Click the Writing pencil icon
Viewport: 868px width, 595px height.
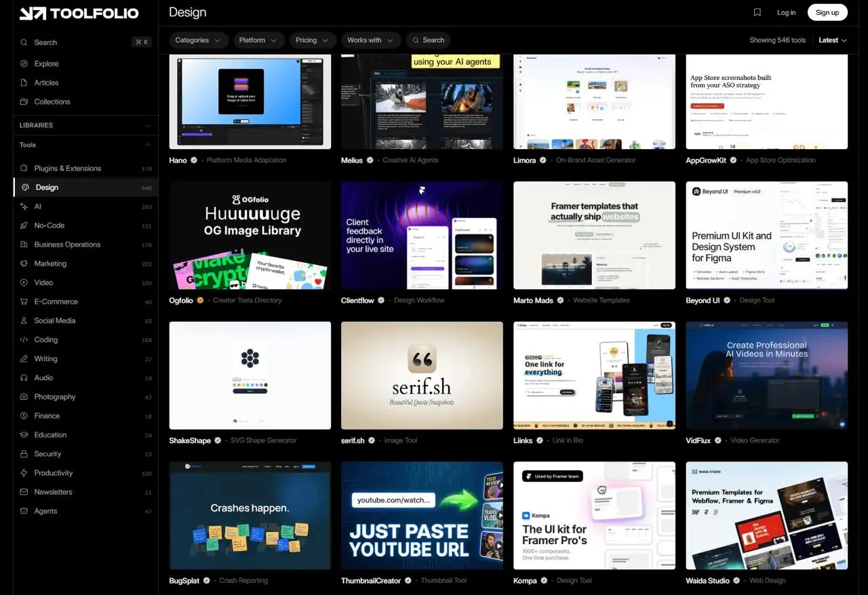(x=24, y=358)
